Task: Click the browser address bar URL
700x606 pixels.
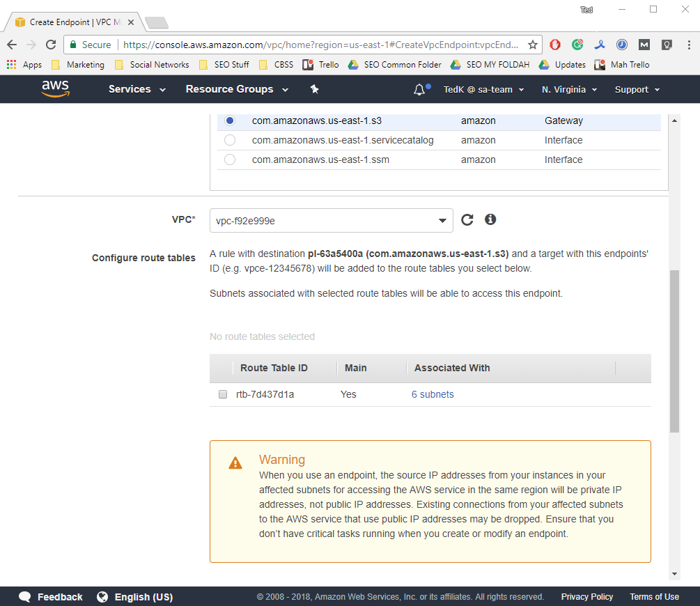Action: pos(320,45)
